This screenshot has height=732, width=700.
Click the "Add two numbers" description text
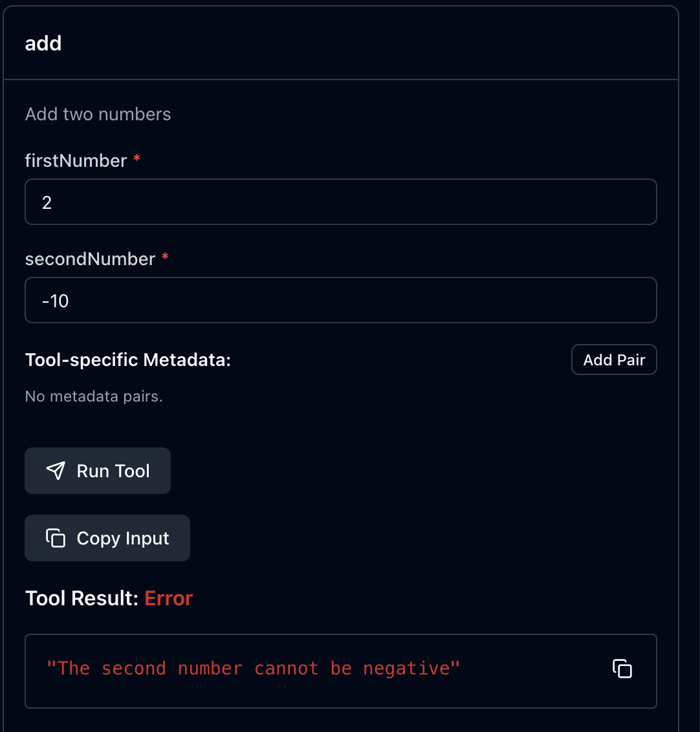98,114
